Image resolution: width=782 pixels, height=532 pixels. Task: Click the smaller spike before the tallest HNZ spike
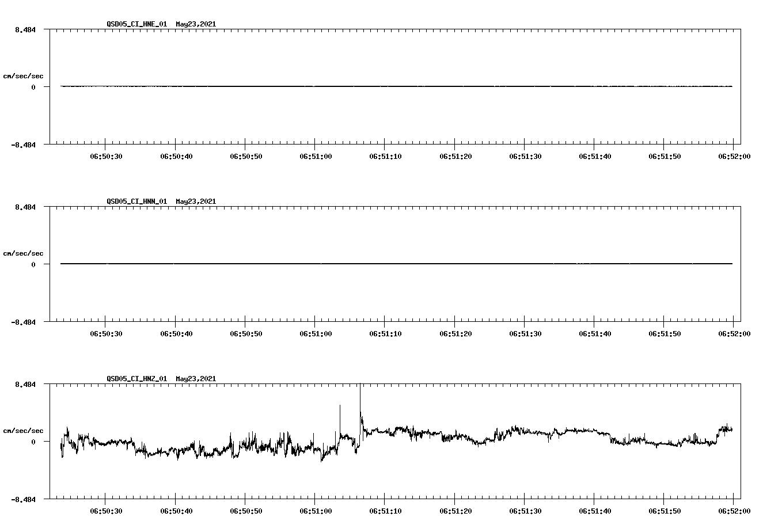[340, 420]
